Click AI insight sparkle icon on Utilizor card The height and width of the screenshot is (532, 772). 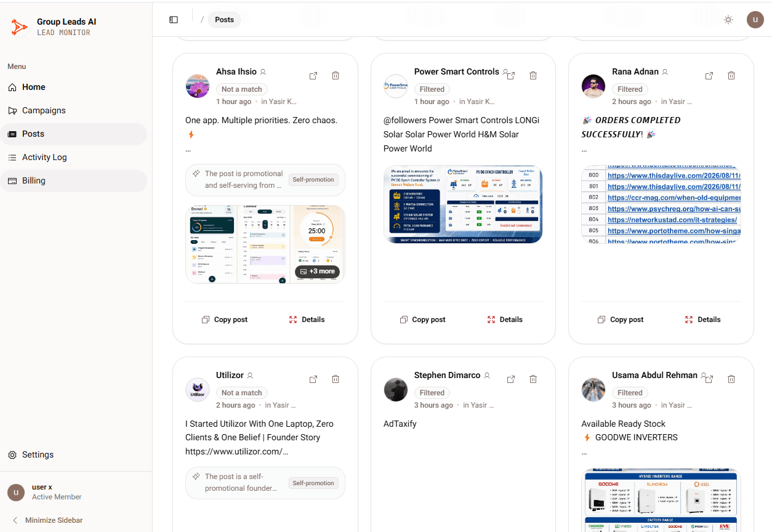click(196, 477)
